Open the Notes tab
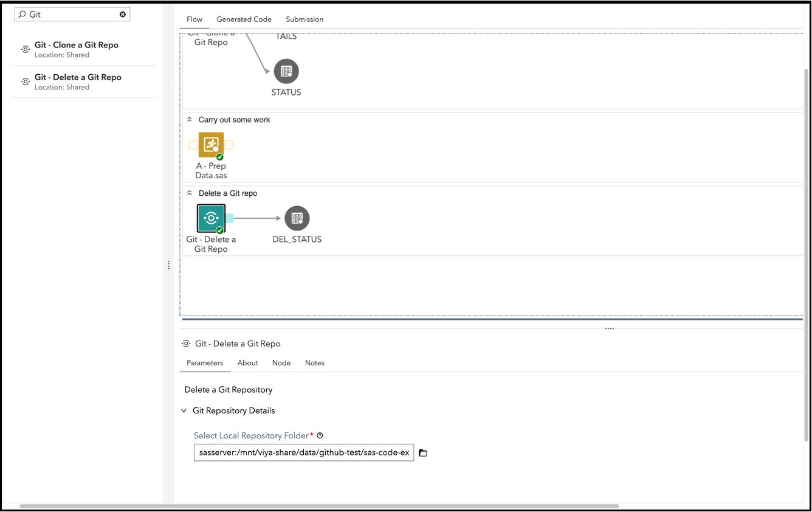 315,363
